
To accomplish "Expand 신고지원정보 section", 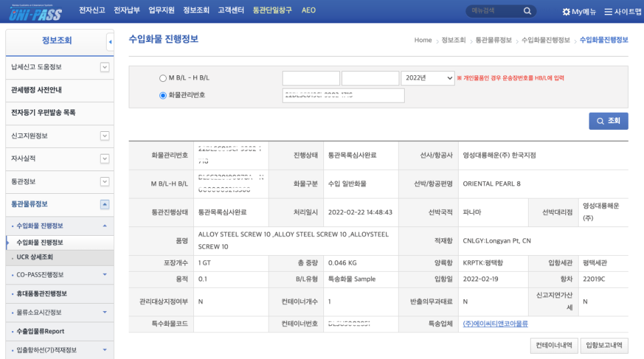I will [105, 136].
